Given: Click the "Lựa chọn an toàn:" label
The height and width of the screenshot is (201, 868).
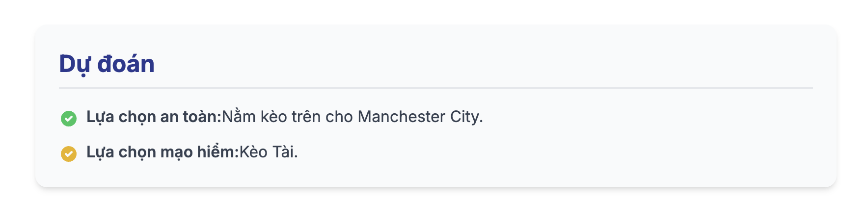Looking at the screenshot, I should click(x=154, y=117).
